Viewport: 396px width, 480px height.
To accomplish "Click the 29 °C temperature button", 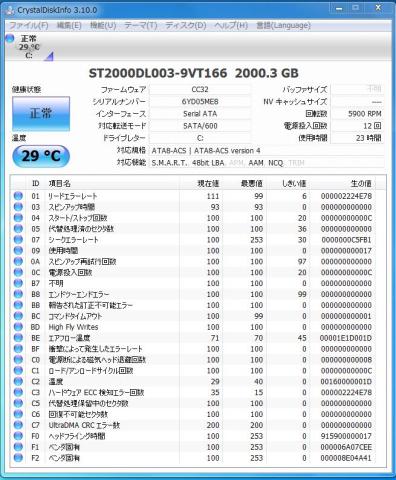I will click(x=41, y=156).
